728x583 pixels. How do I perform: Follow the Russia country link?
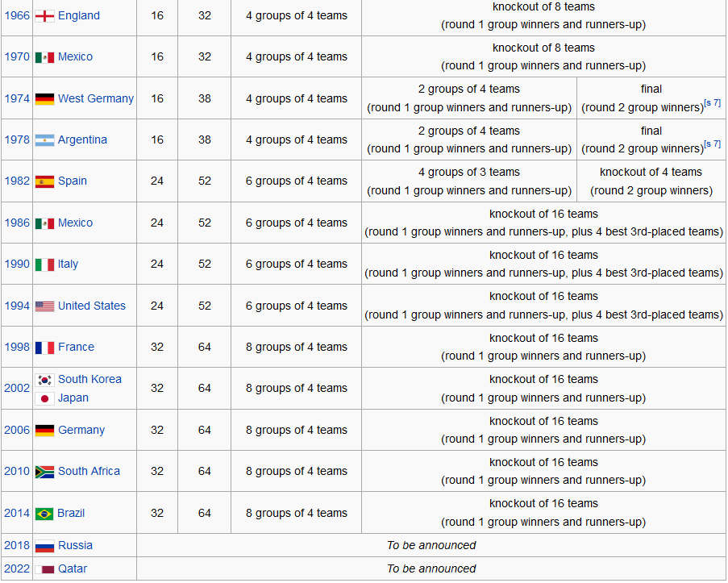(75, 545)
